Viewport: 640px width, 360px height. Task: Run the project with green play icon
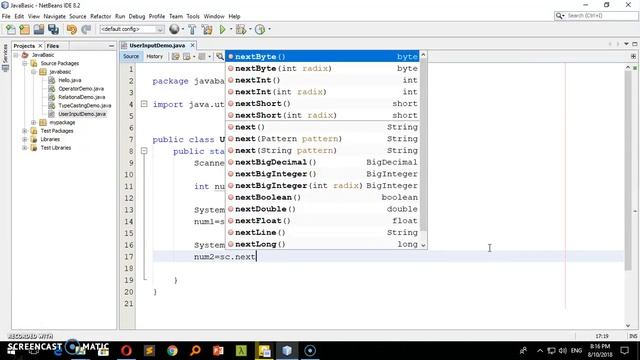222,29
